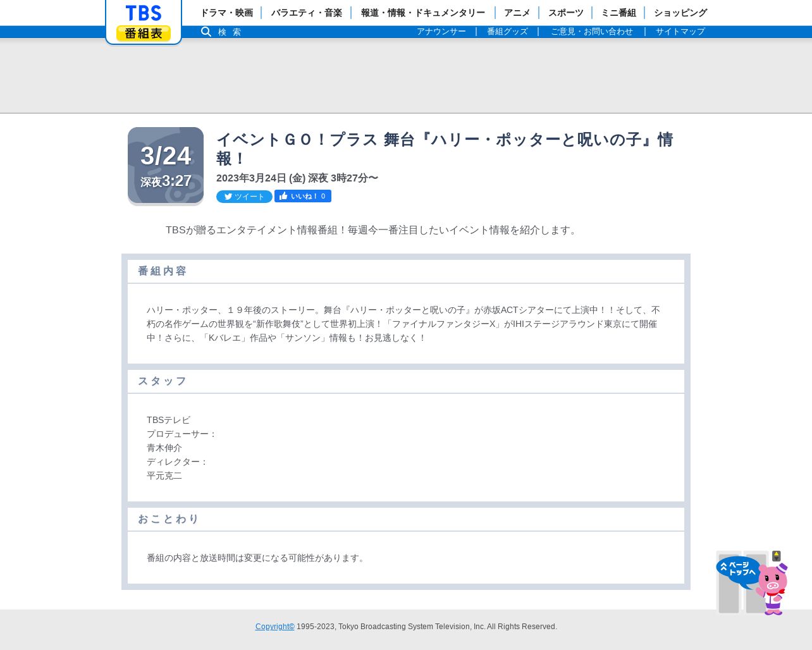Open the ショッピング menu
Image resolution: width=812 pixels, height=650 pixels.
tap(680, 13)
